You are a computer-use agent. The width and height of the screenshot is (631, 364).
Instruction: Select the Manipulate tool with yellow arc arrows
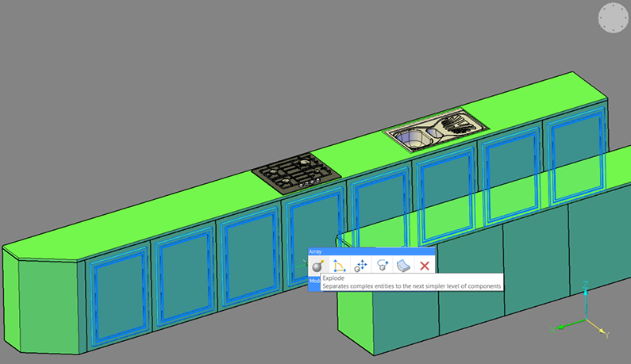(x=339, y=266)
